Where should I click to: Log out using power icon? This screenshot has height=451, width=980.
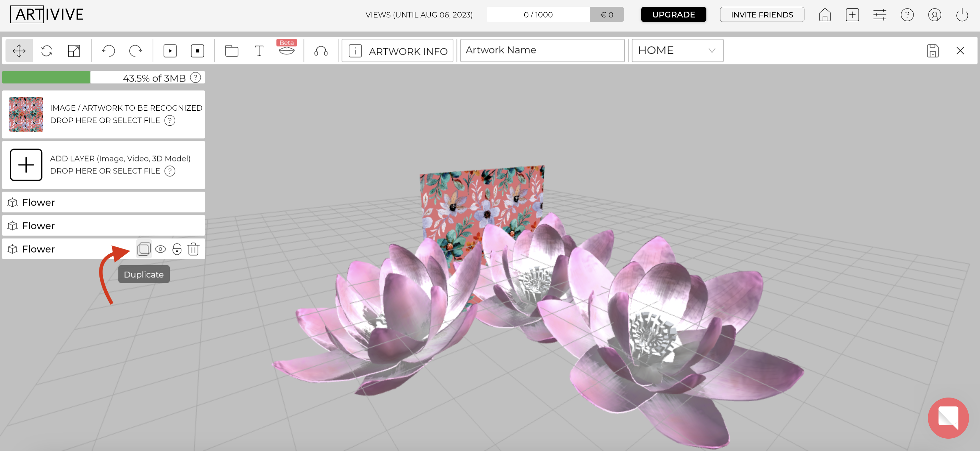(962, 15)
